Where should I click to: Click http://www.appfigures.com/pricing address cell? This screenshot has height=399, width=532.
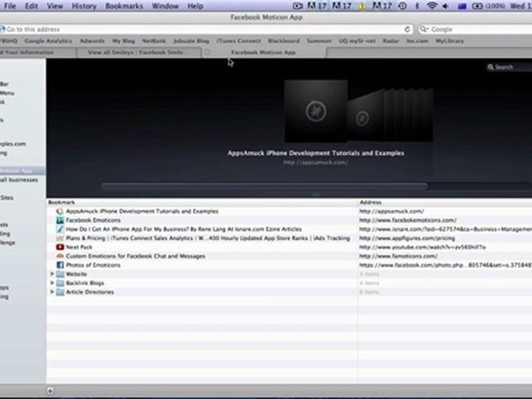[407, 238]
